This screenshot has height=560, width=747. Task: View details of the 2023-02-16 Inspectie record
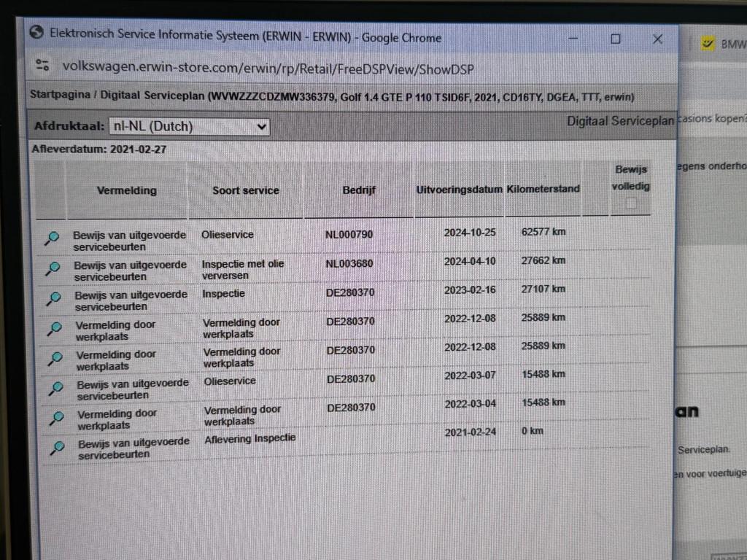pyautogui.click(x=53, y=298)
